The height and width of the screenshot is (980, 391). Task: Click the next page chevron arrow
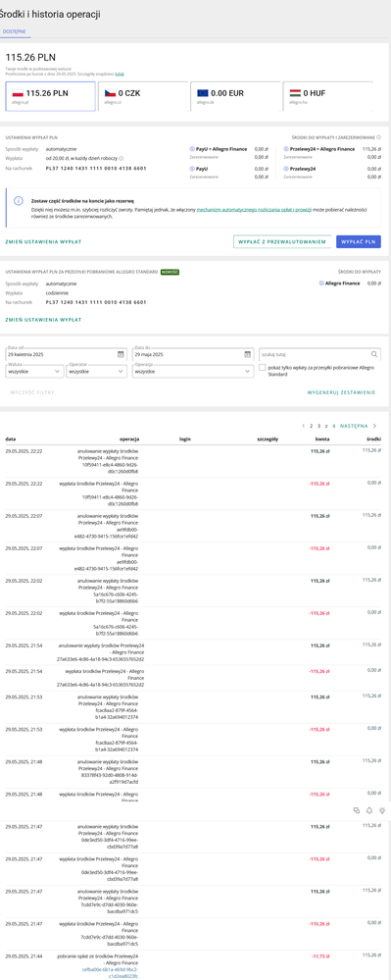point(374,426)
